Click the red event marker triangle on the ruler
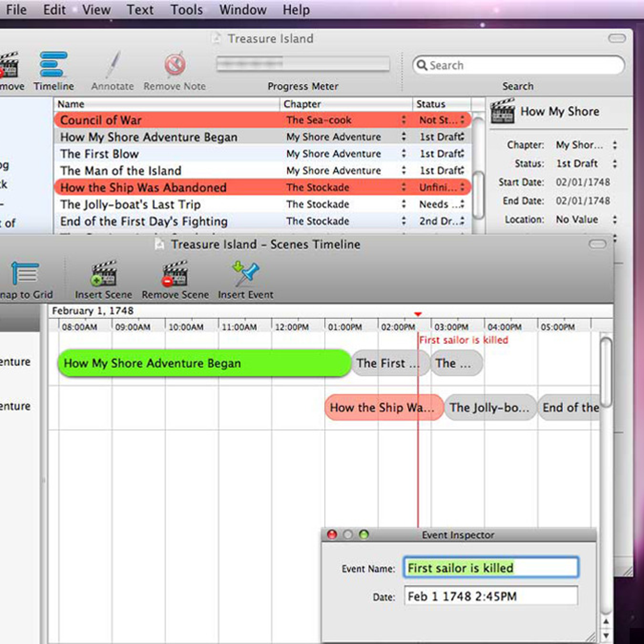644x644 pixels. 418,314
